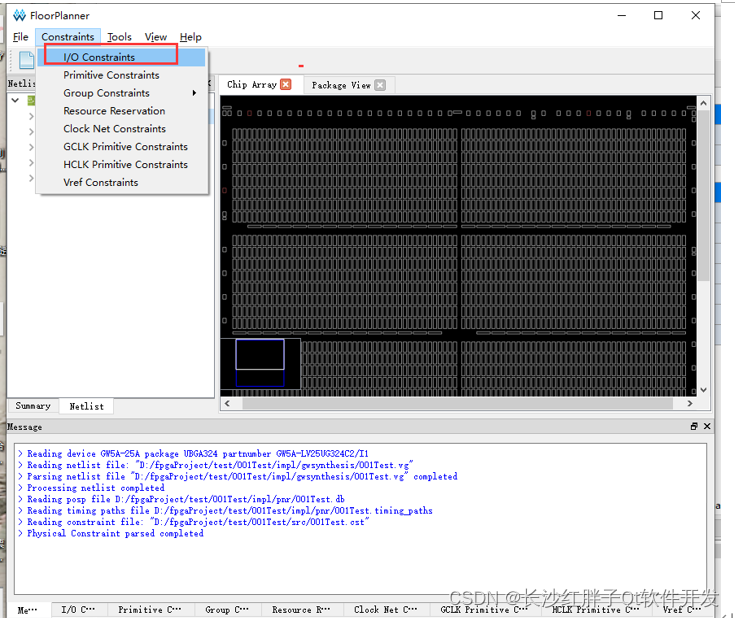Open the File menu
The height and width of the screenshot is (618, 735).
pyautogui.click(x=20, y=37)
